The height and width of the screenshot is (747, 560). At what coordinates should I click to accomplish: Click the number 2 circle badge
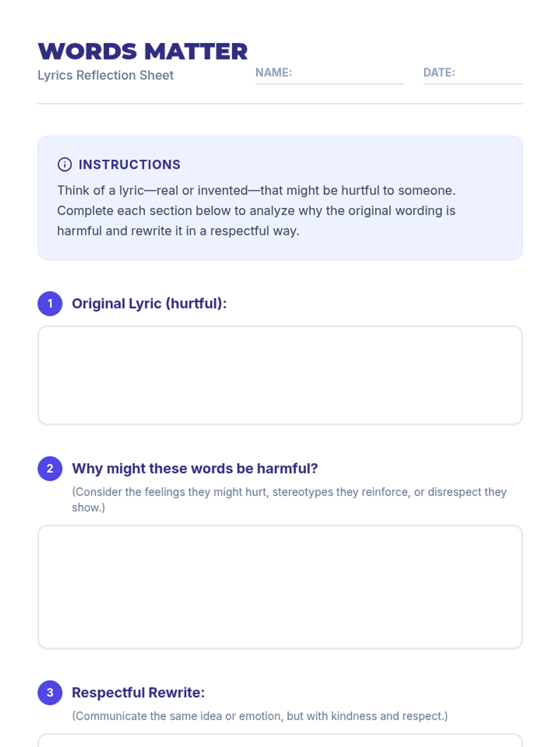point(50,468)
